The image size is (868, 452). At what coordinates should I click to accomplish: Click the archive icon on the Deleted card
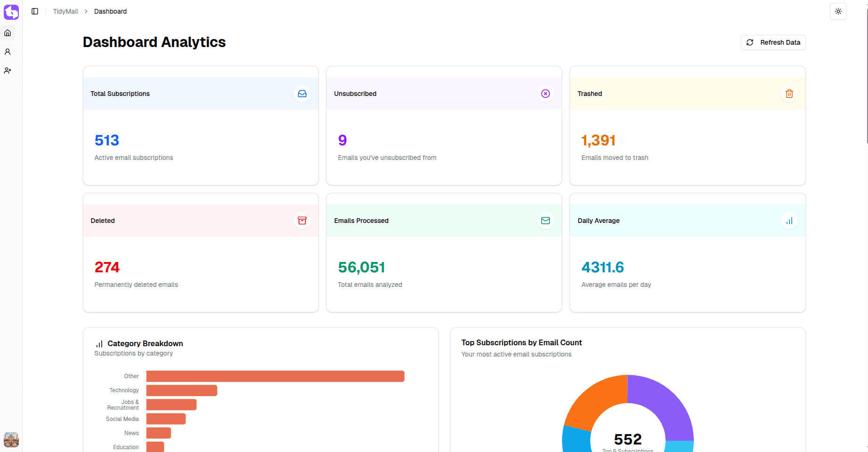pyautogui.click(x=302, y=221)
